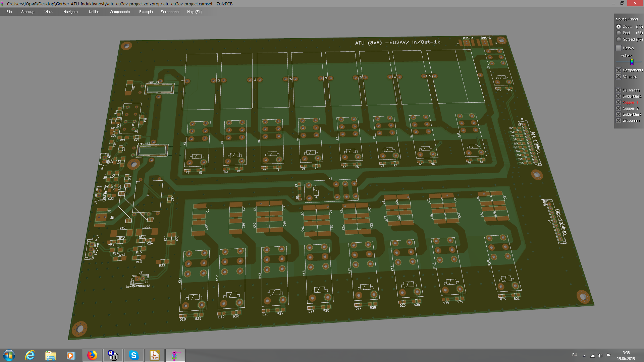This screenshot has width=644, height=362.
Task: Hide the Copper 1 layer
Action: tap(619, 102)
